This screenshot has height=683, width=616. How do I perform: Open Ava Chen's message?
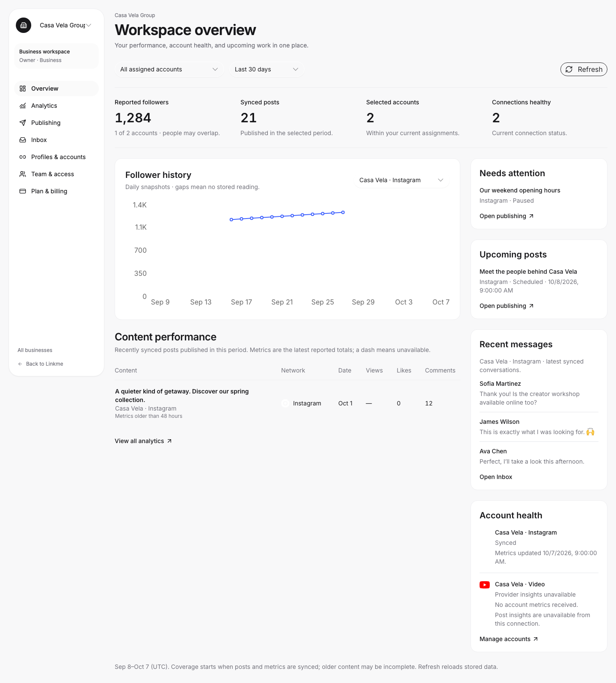[x=539, y=456]
